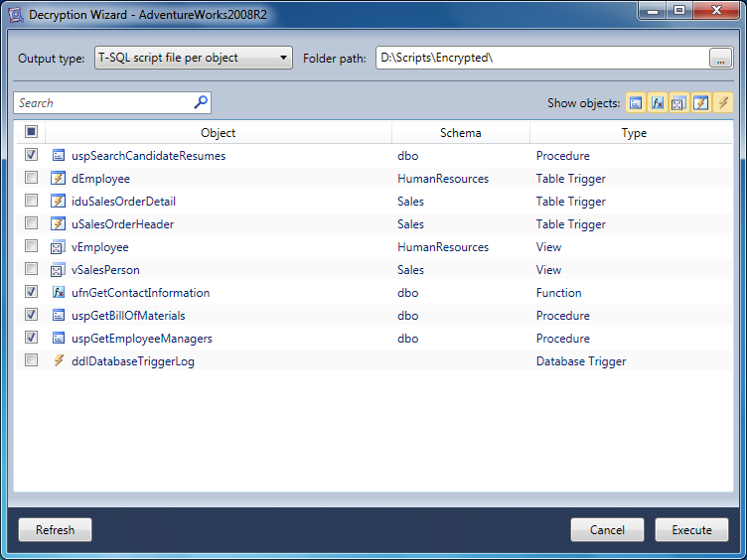
Task: Toggle the functions filter icon in Show objects
Action: (x=658, y=103)
